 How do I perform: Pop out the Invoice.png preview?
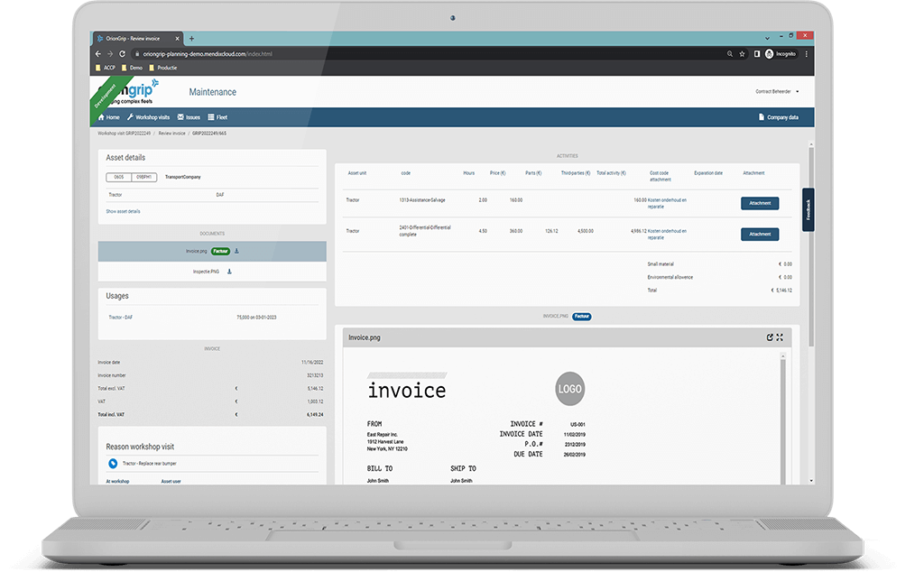[x=770, y=337]
